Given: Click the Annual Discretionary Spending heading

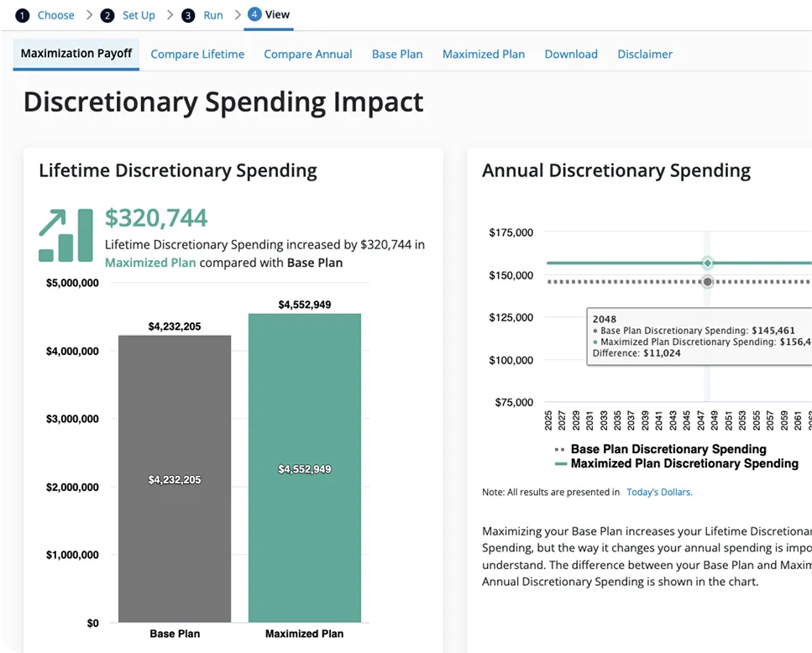Looking at the screenshot, I should (x=616, y=170).
